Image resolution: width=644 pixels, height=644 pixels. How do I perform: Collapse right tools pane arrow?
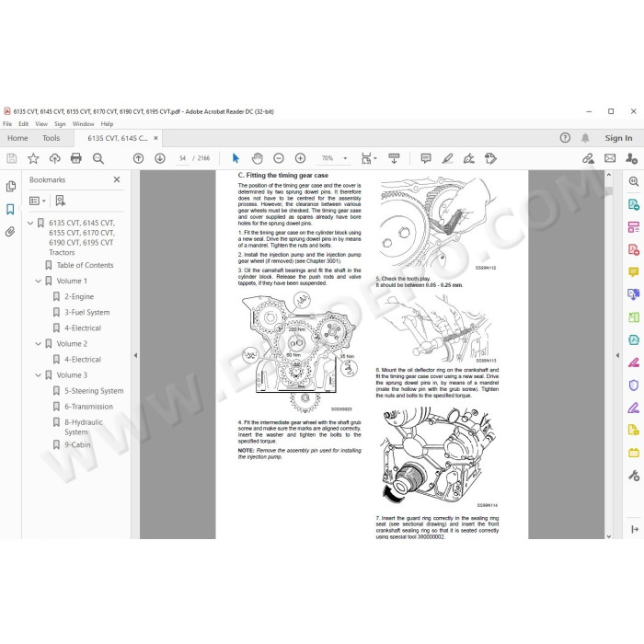[x=617, y=355]
